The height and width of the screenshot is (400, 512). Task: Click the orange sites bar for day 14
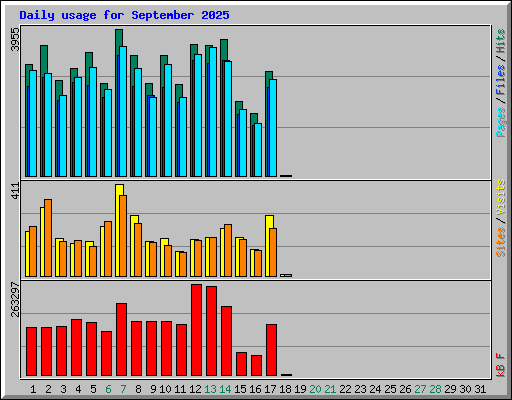point(228,250)
